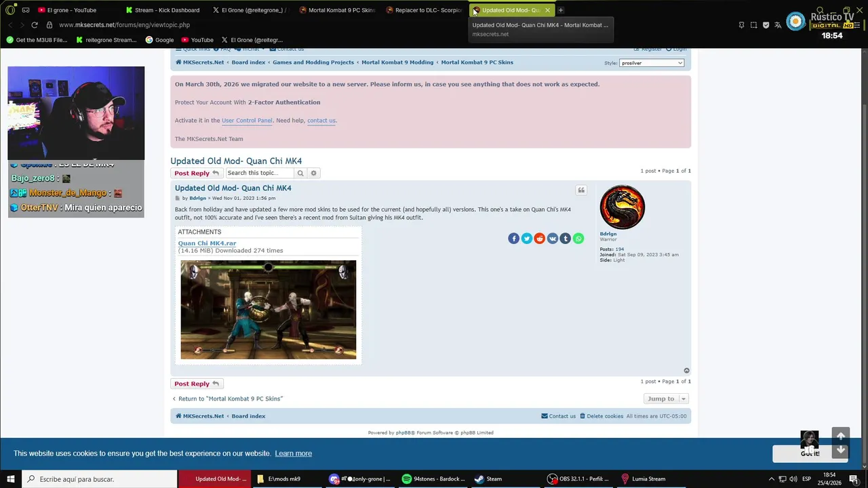The height and width of the screenshot is (488, 868).
Task: Dismiss cookie banner with Got it!
Action: pos(810,453)
